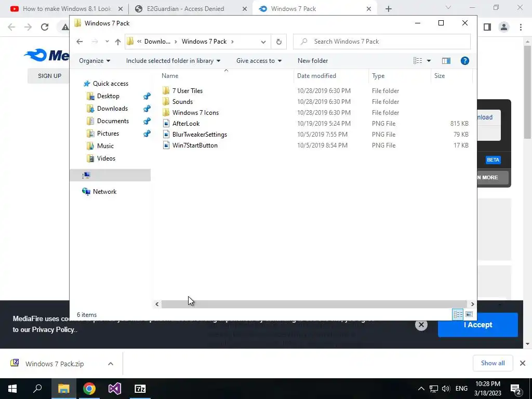The image size is (532, 399).
Task: Open Include selected folder in library dropdown
Action: point(173,61)
